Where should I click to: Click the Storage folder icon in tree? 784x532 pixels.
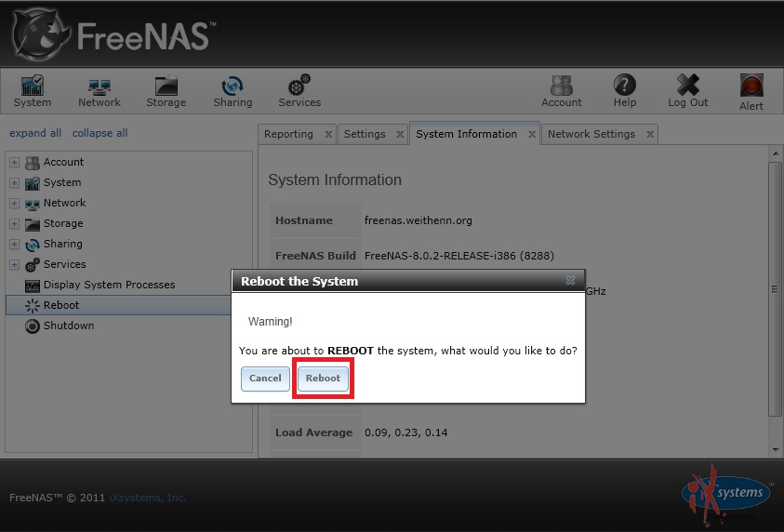[x=32, y=224]
